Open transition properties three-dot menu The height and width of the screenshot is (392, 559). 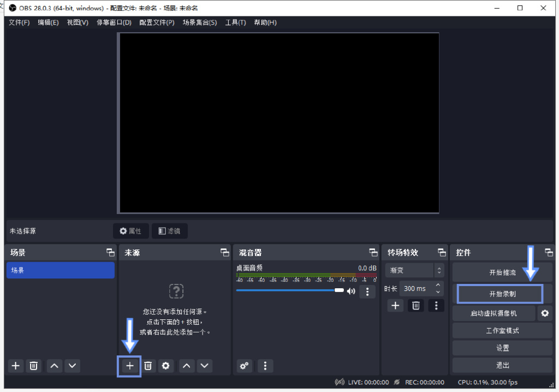click(436, 306)
